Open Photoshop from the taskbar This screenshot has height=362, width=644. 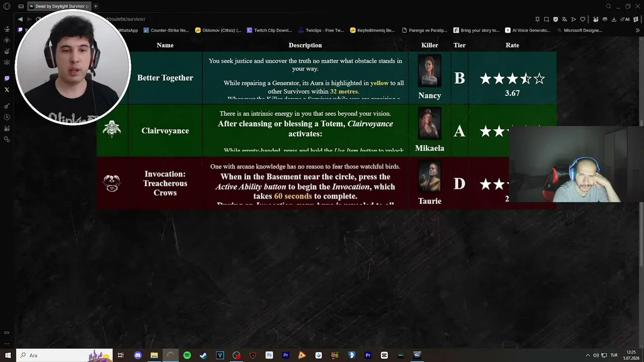(x=269, y=355)
